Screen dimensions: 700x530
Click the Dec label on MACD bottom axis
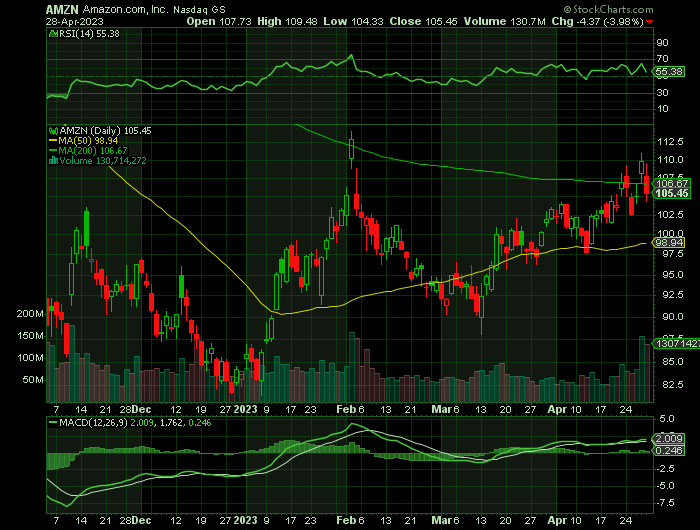[142, 521]
